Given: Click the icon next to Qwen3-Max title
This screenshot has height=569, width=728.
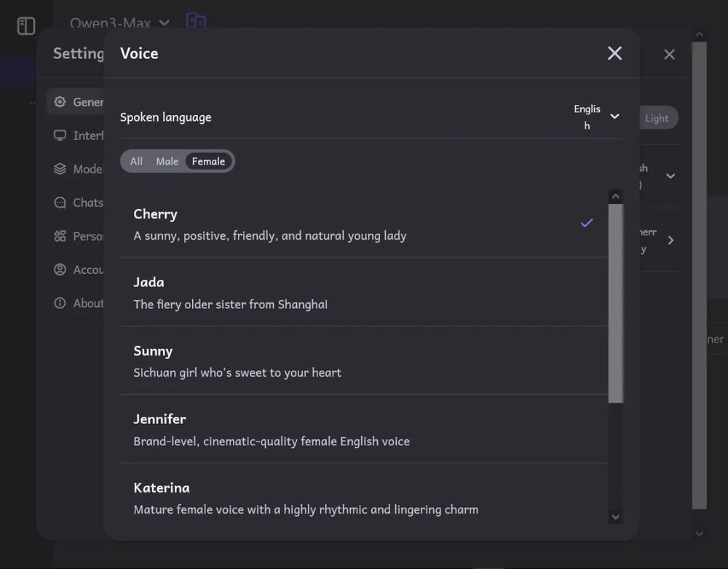Looking at the screenshot, I should coord(196,21).
